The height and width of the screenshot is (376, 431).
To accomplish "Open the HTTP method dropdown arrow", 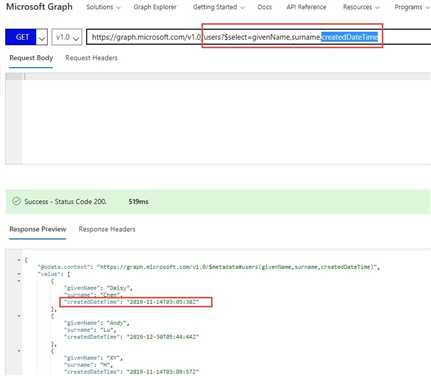I will click(42, 37).
